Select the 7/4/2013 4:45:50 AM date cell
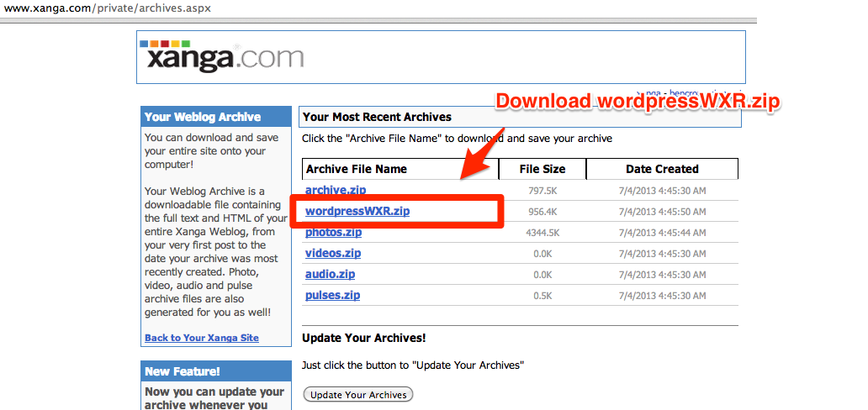Screen dimensions: 868x410 (x=662, y=212)
